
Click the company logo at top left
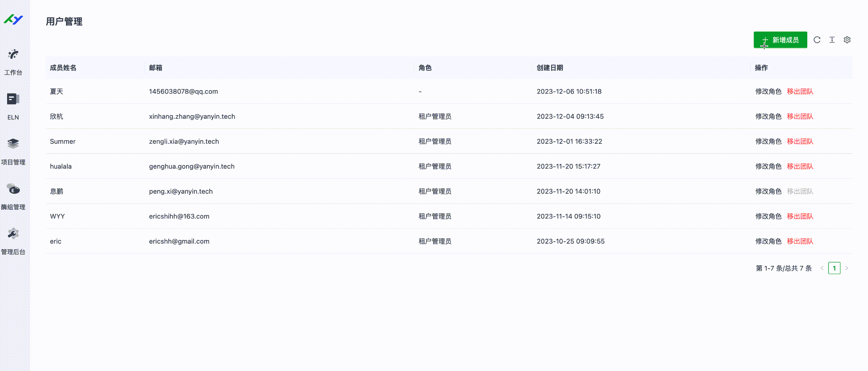coord(13,19)
